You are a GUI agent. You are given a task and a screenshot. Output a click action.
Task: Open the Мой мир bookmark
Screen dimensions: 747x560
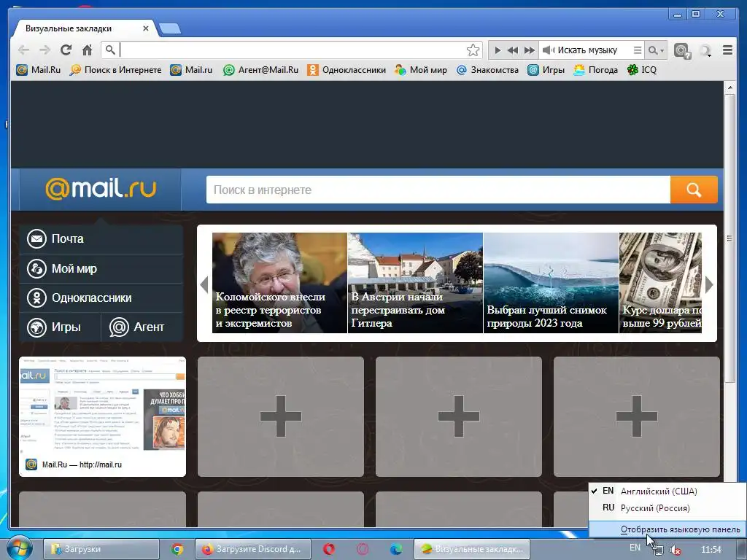pyautogui.click(x=421, y=70)
